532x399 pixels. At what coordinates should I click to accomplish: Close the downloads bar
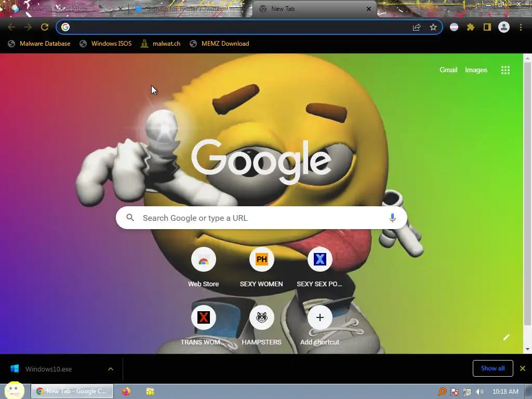pyautogui.click(x=523, y=368)
